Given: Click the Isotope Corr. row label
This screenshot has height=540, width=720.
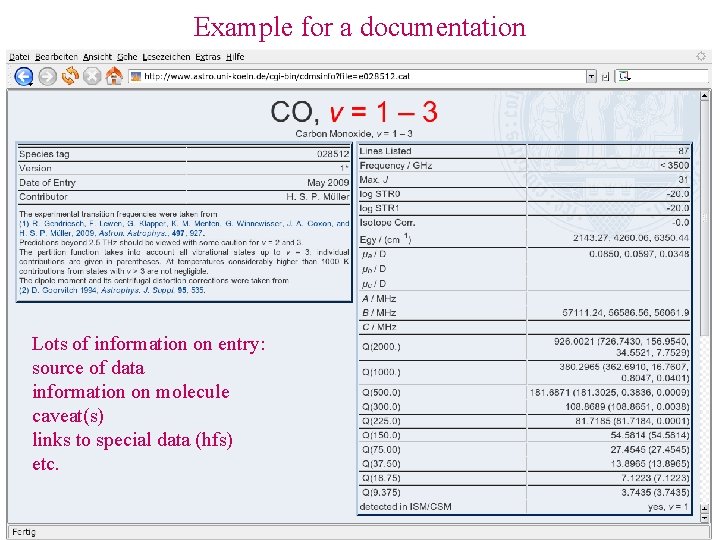Looking at the screenshot, I should pos(387,223).
